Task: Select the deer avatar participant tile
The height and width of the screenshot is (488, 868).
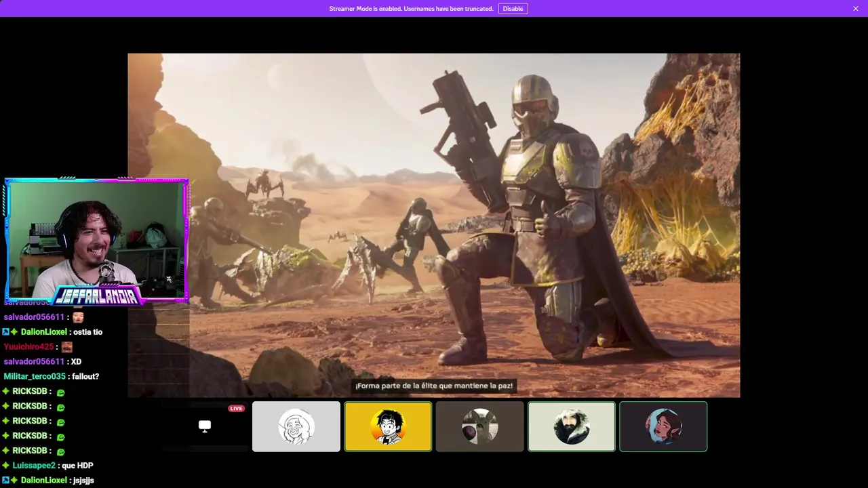Action: point(480,426)
